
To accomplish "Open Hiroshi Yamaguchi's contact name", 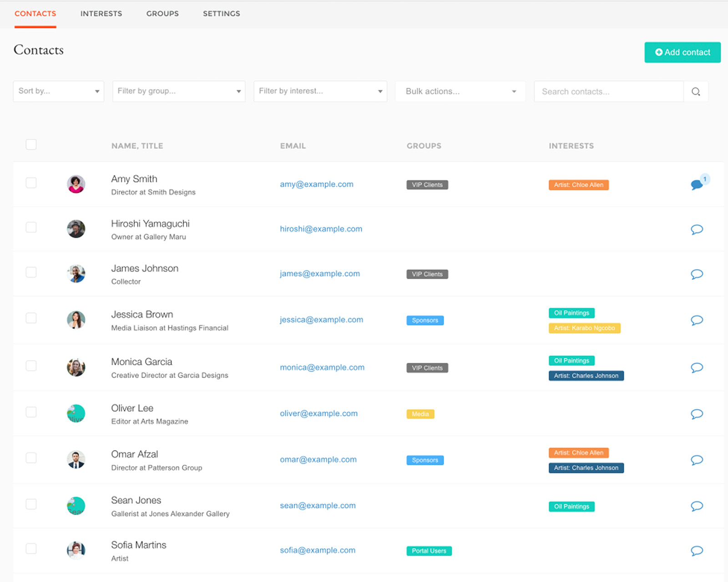I will click(151, 224).
